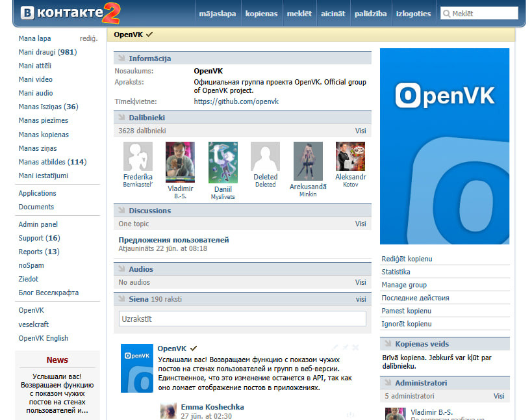Open OpenVK English sidebar link
The height and width of the screenshot is (420, 532).
[x=44, y=338]
